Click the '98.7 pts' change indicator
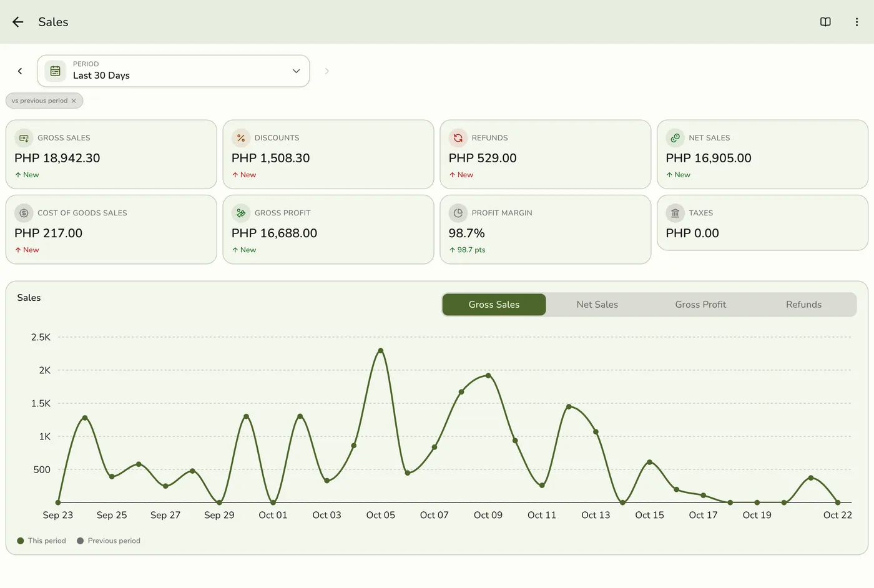The width and height of the screenshot is (874, 588). pos(467,250)
